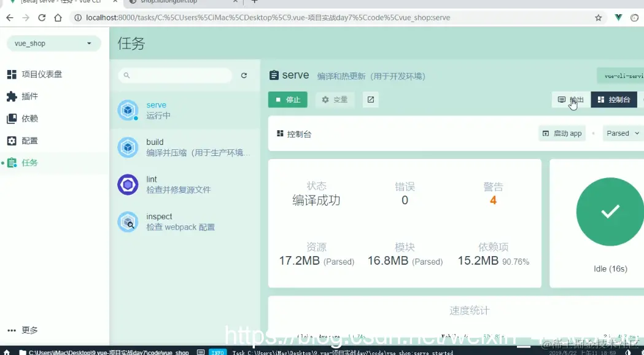This screenshot has height=355, width=644.
Task: Switch to the 控制台 dashboard view
Action: tap(613, 99)
